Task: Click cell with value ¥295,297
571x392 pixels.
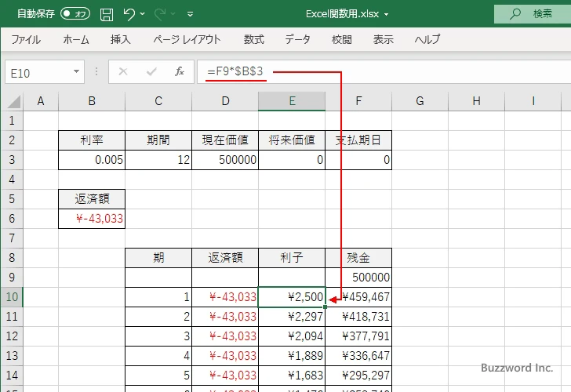Action: point(358,376)
